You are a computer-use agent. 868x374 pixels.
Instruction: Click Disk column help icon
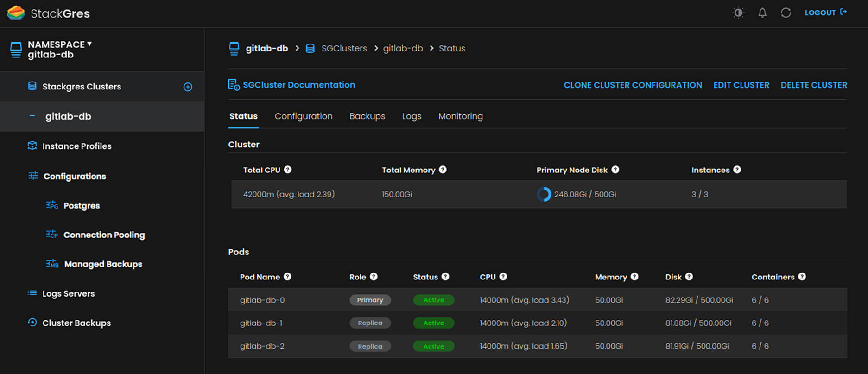pos(689,277)
